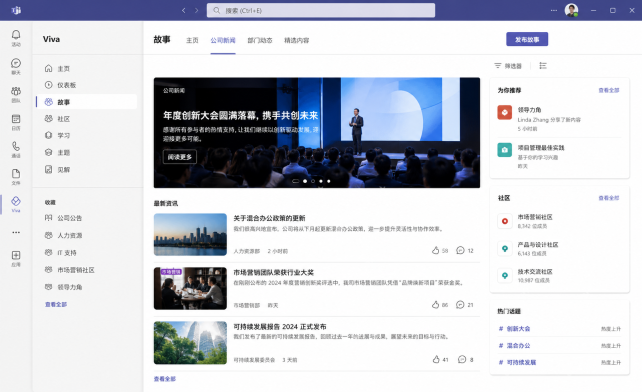
Task: Click 查看全部 in 社区 card
Action: click(x=609, y=198)
